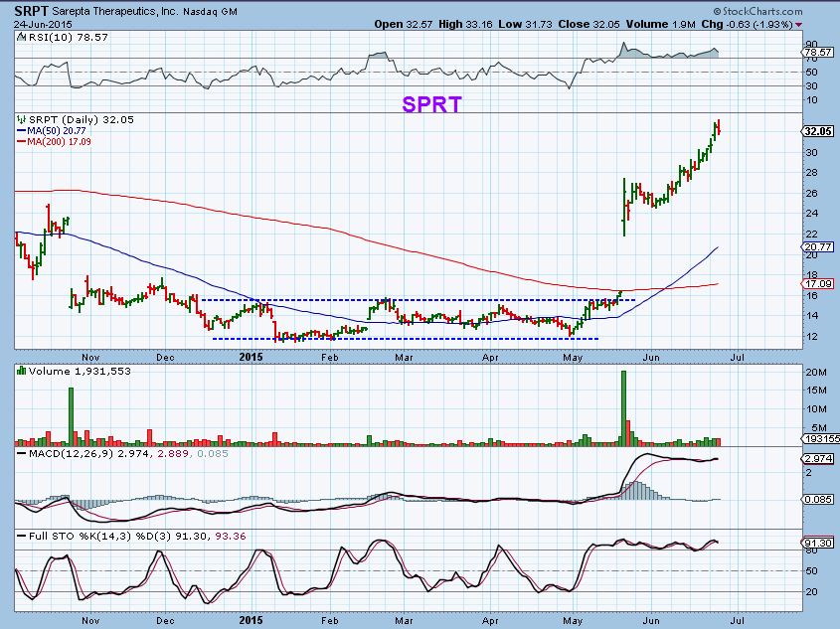Click the Jun label on the date axis
Viewport: 840px width, 629px height.
click(x=651, y=355)
